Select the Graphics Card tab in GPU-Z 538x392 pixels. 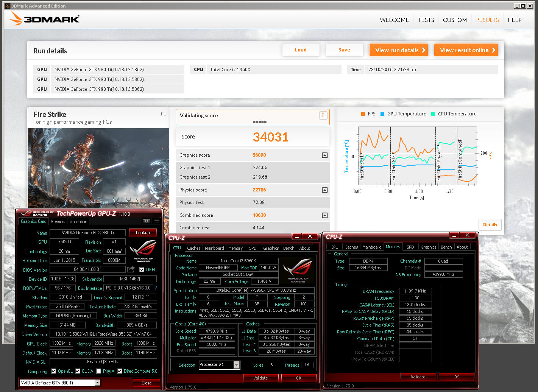click(x=34, y=221)
